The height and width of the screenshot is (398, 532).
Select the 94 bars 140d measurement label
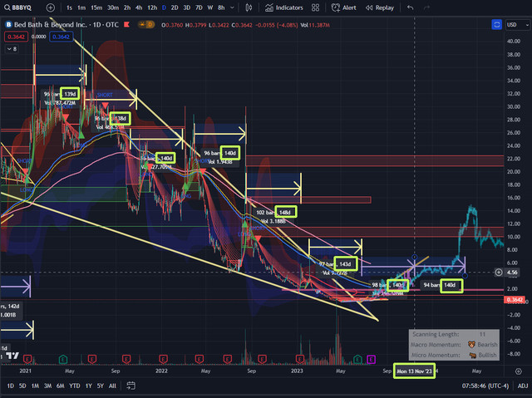pyautogui.click(x=443, y=285)
